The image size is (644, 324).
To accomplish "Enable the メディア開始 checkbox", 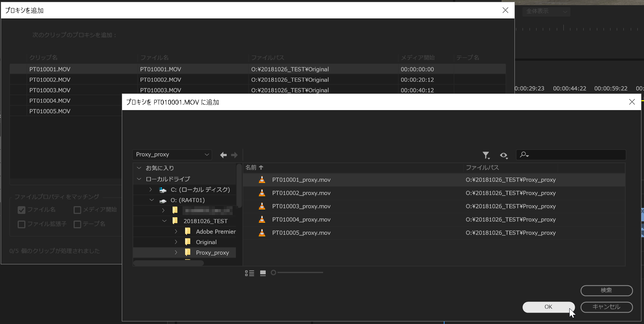I will pos(77,210).
